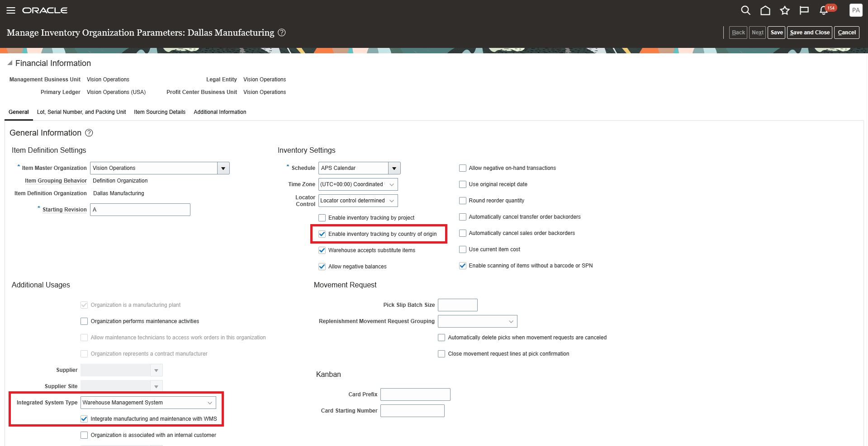Toggle Warehouse accepts substitute items
868x446 pixels.
click(322, 250)
